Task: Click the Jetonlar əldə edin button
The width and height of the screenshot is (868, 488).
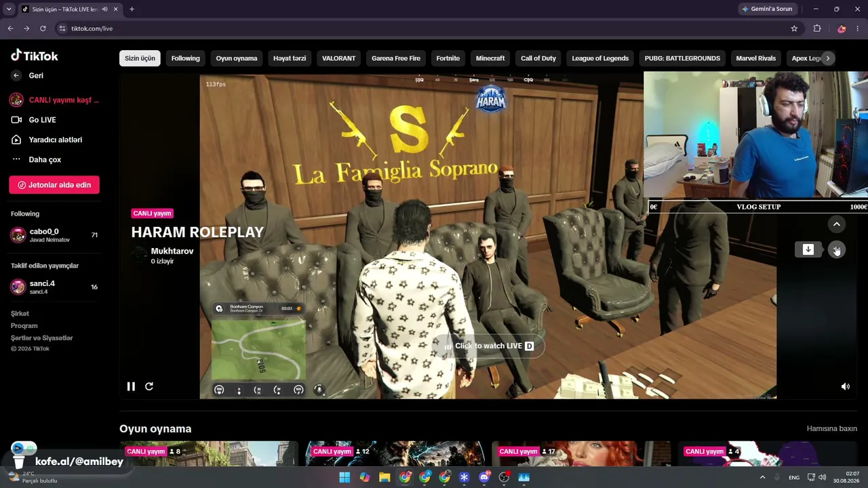Action: pyautogui.click(x=54, y=185)
